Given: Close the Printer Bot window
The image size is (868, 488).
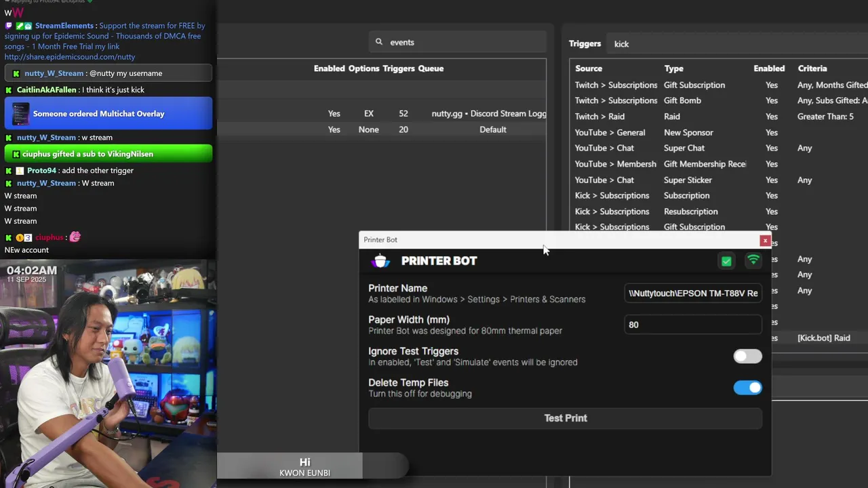Looking at the screenshot, I should pos(765,240).
